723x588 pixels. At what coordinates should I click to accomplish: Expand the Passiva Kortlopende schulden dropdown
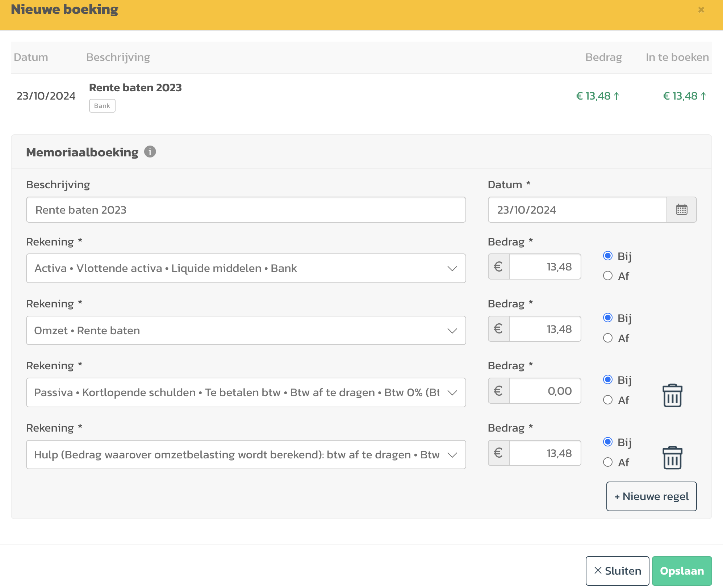pos(246,392)
